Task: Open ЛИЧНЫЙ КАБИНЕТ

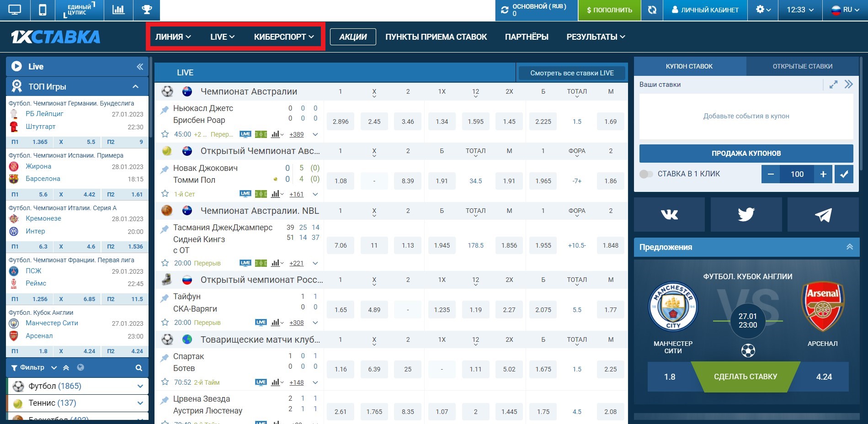Action: click(705, 10)
